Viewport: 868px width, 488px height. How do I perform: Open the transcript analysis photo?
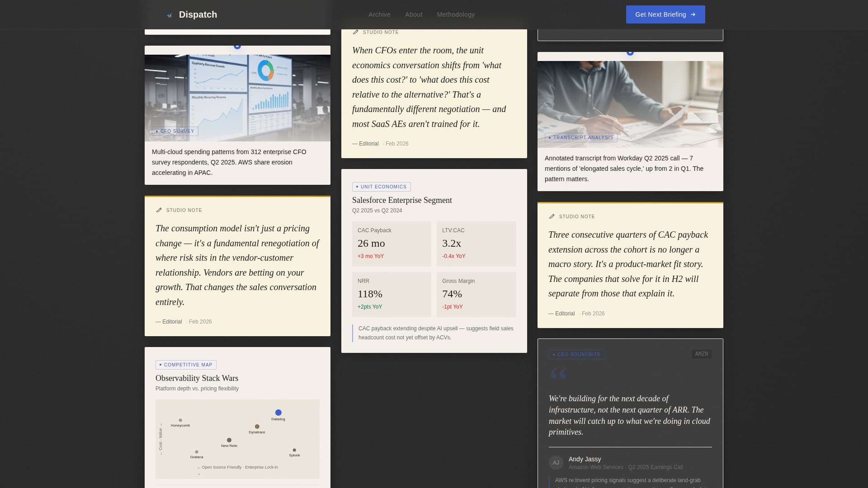(x=630, y=104)
